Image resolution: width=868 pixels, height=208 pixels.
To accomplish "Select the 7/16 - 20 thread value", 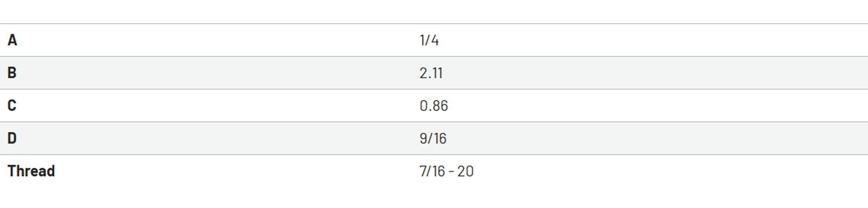I will (446, 171).
